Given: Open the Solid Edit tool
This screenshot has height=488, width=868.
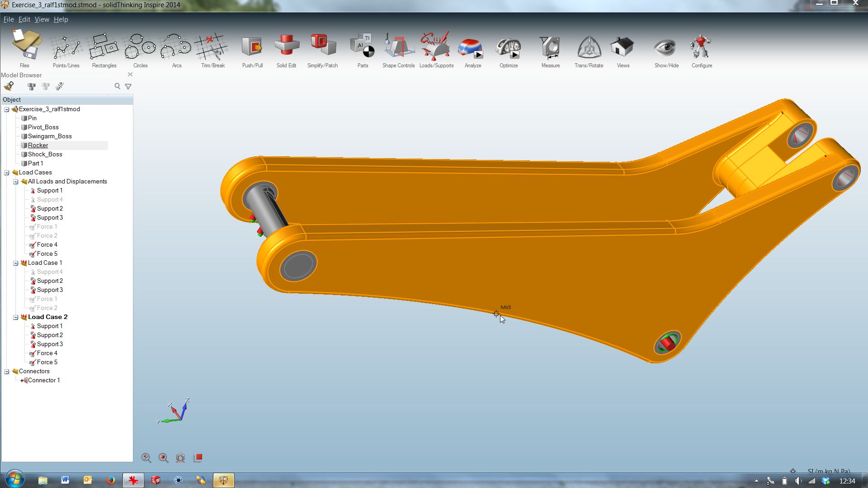Looking at the screenshot, I should (286, 46).
